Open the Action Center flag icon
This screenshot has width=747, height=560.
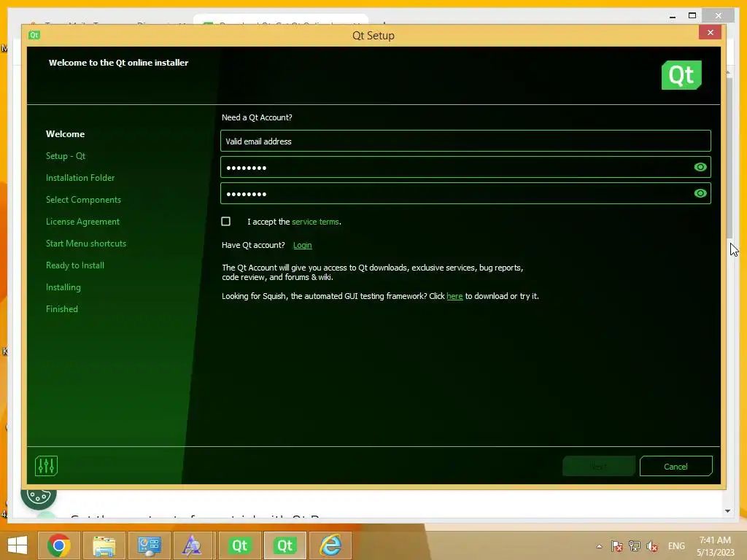(x=617, y=545)
